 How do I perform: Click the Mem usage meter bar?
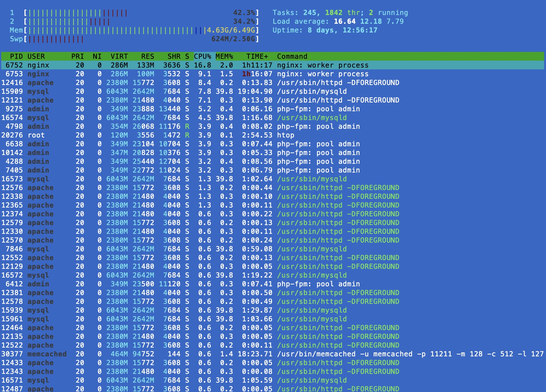[x=141, y=30]
